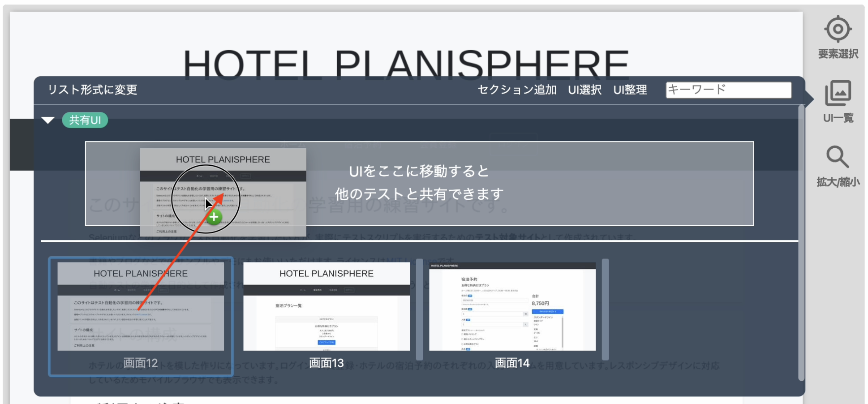Click the 画面12 label text
868x404 pixels.
141,363
